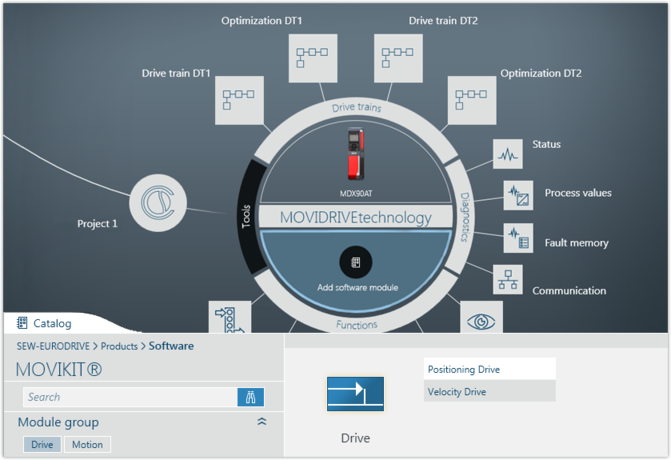Choose Velocity Drive in the list
The width and height of the screenshot is (671, 460).
[489, 391]
